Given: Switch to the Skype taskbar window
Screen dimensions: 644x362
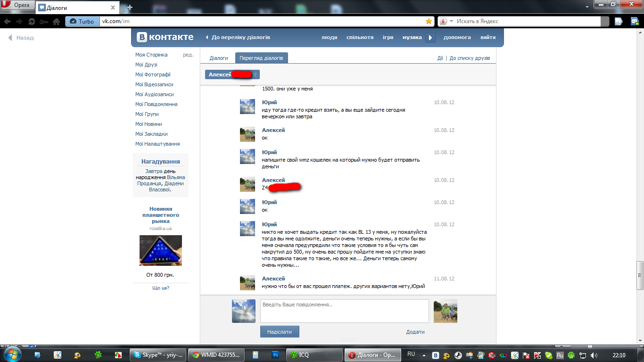Looking at the screenshot, I should point(157,355).
